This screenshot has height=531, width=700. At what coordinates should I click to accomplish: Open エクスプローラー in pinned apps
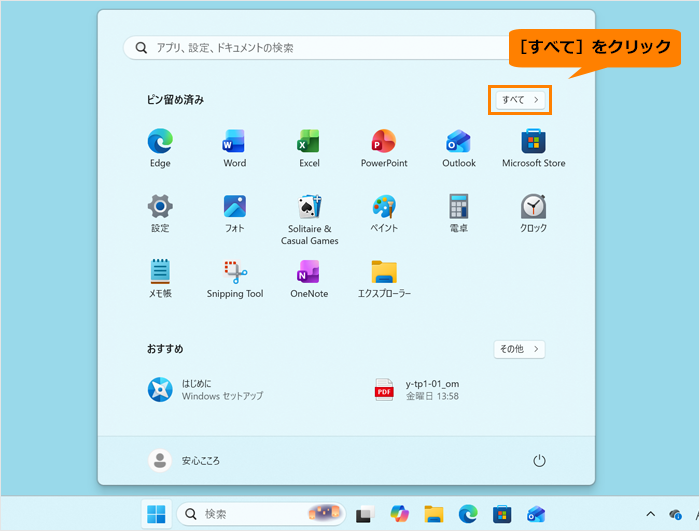384,279
